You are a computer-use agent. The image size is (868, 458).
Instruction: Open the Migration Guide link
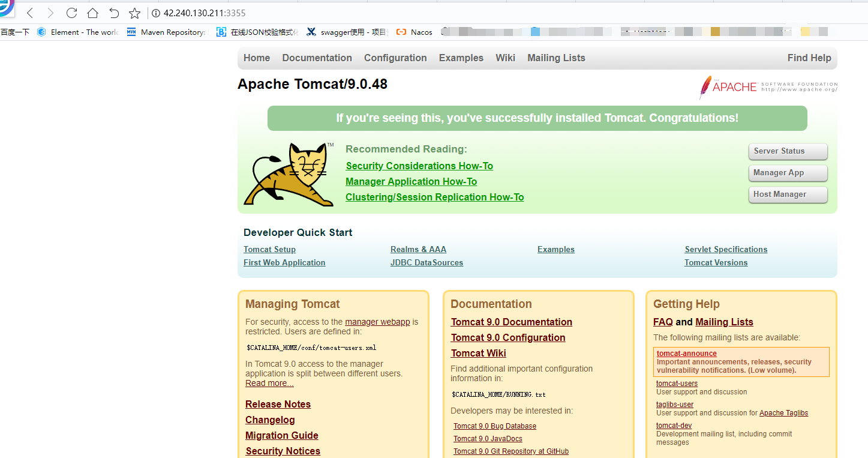[282, 436]
